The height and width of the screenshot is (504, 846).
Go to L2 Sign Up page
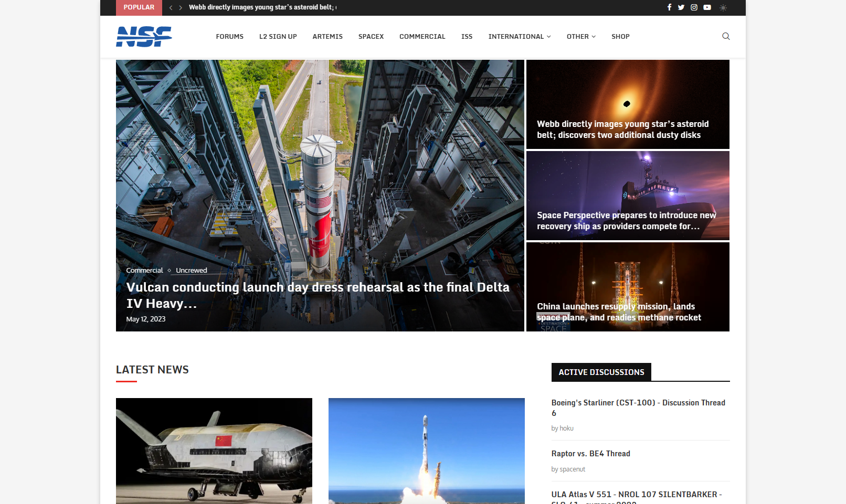(x=278, y=37)
